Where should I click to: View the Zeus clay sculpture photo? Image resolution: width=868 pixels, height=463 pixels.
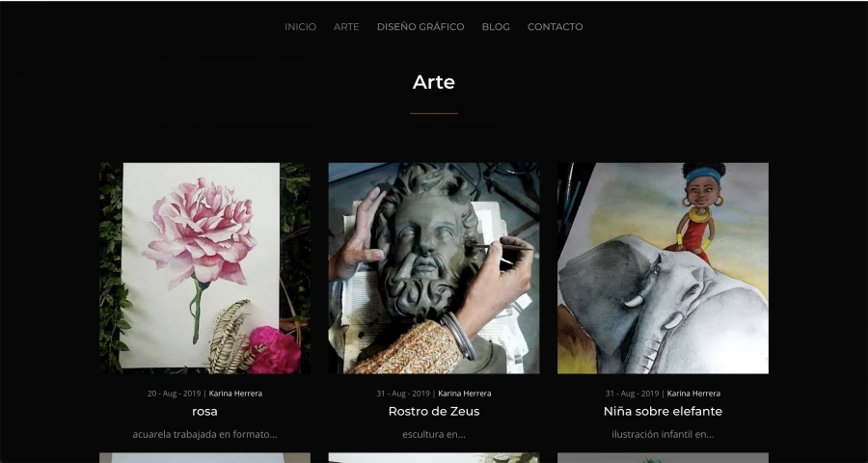(x=433, y=268)
